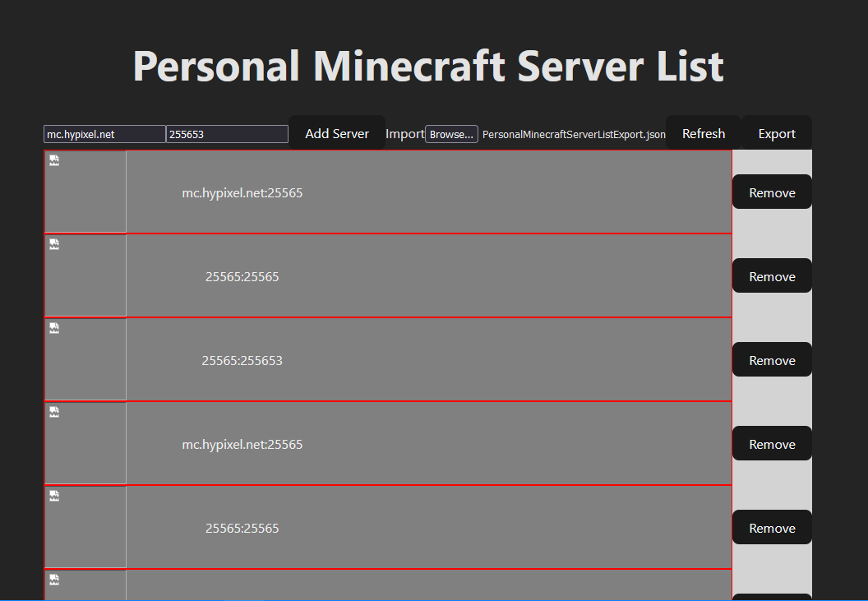Remove the second 25565:25565 entry
Screen dimensions: 868x601
point(772,528)
